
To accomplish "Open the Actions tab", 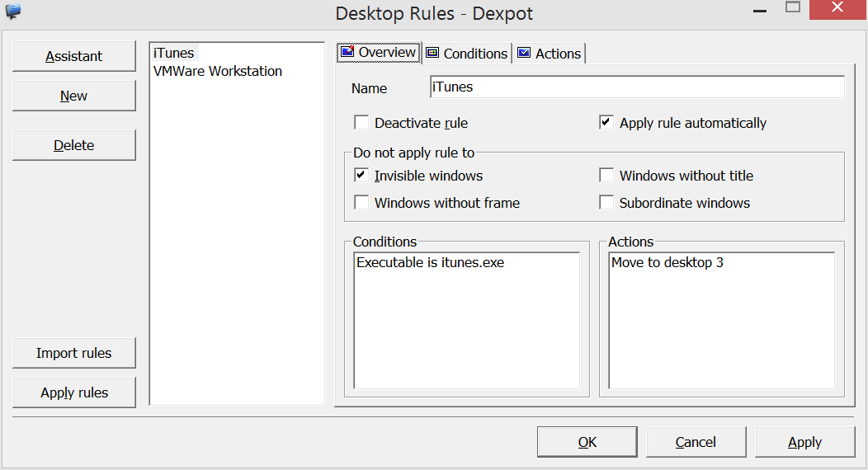I will (550, 53).
